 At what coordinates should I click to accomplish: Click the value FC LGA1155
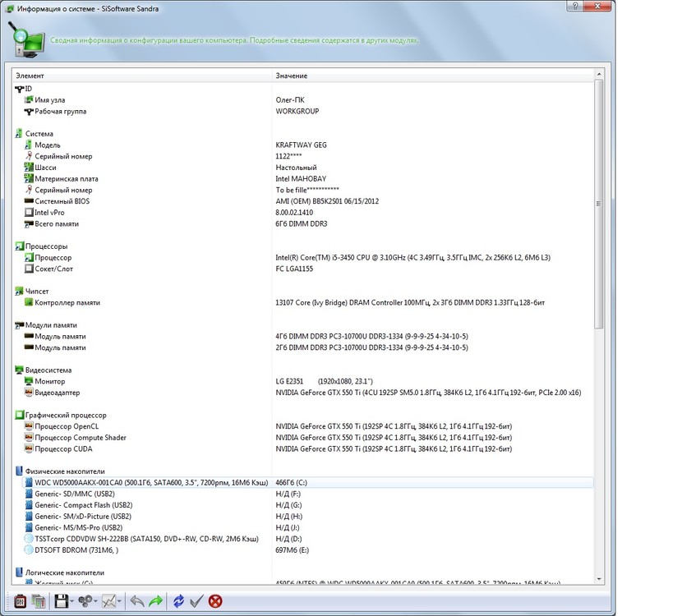tap(294, 269)
